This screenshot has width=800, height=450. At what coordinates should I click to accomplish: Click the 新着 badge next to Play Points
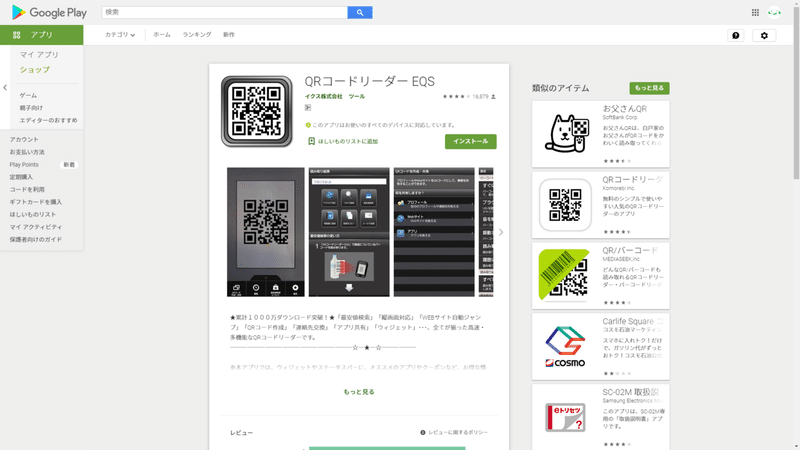pos(69,165)
